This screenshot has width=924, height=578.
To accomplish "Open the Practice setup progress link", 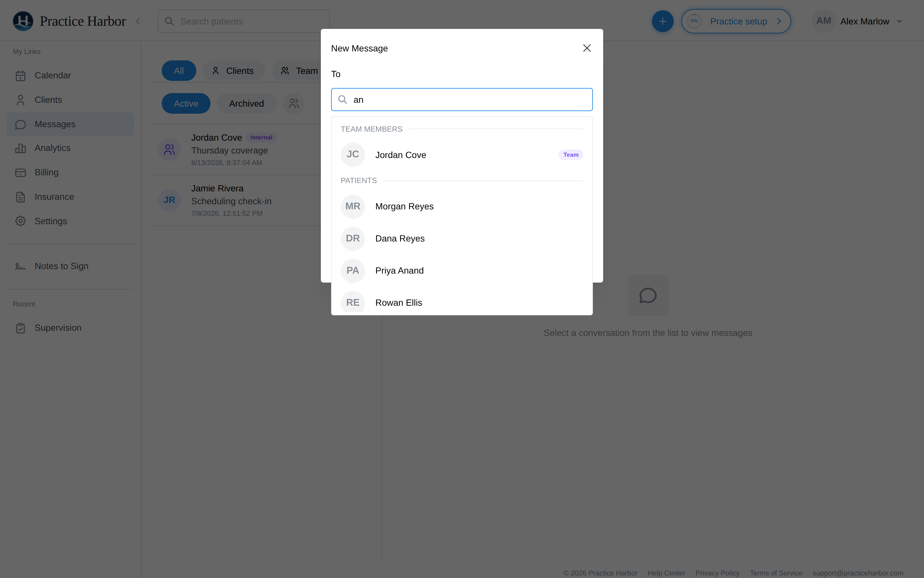I will [736, 22].
